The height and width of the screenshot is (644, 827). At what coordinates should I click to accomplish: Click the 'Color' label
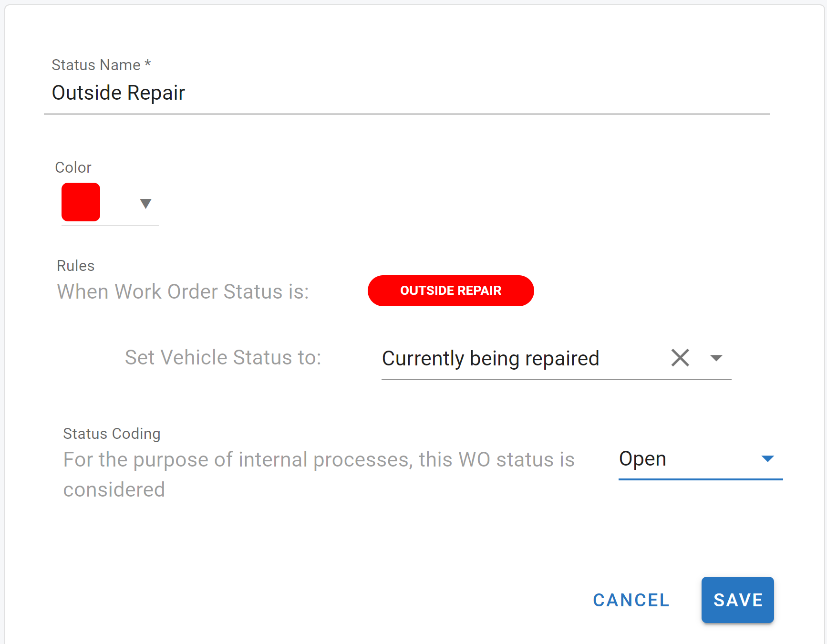tap(73, 167)
